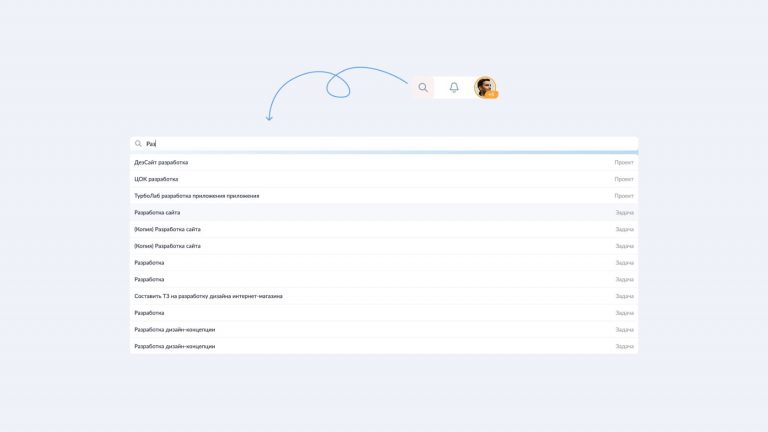Open the first plain "Разработка" task result
The image size is (768, 432).
(x=384, y=263)
